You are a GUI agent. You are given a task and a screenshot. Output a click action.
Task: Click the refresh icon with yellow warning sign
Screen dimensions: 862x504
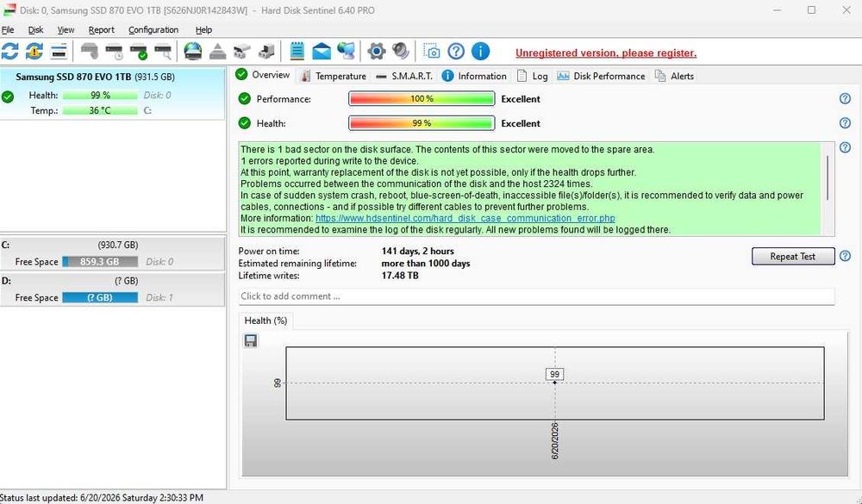click(34, 52)
